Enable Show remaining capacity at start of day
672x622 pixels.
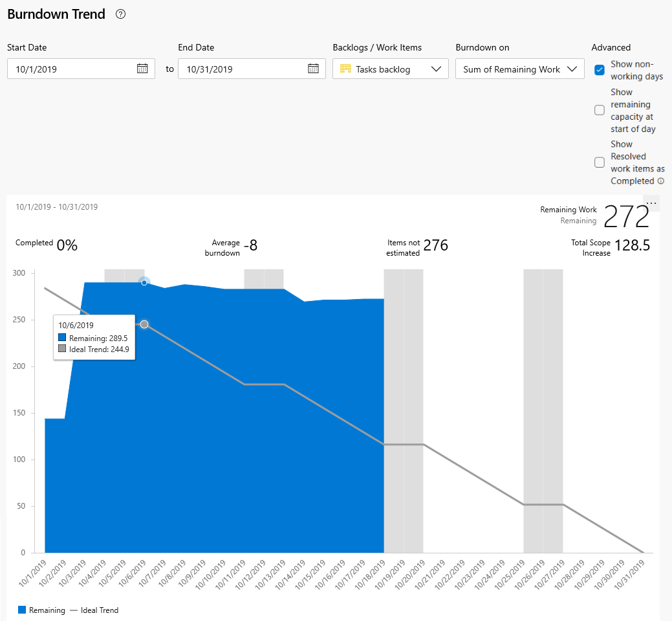point(600,110)
